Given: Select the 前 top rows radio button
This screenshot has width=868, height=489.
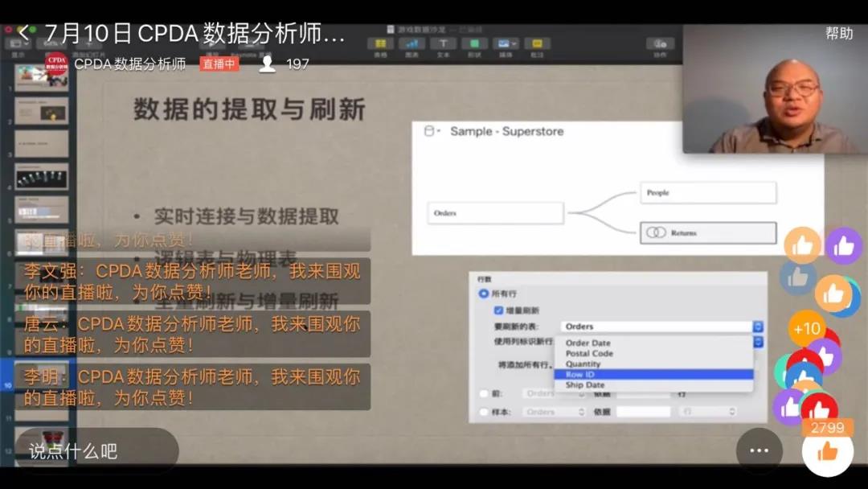Looking at the screenshot, I should (484, 394).
